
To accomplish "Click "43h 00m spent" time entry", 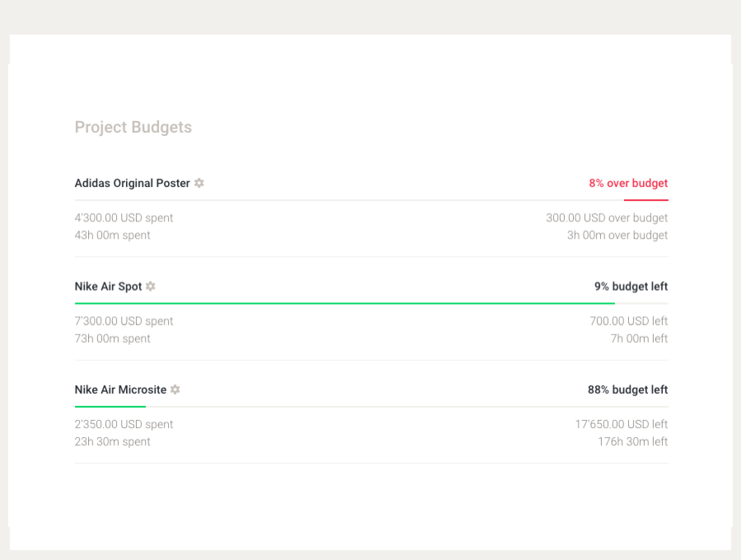I will click(x=112, y=235).
